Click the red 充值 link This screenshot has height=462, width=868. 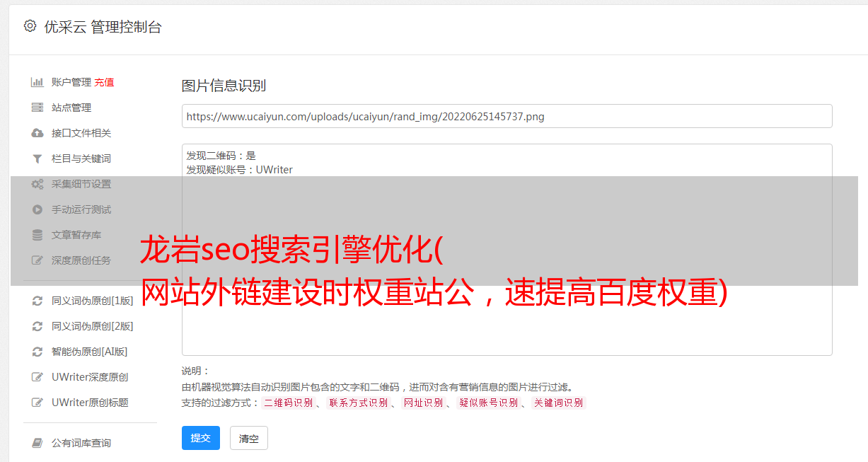(x=104, y=82)
